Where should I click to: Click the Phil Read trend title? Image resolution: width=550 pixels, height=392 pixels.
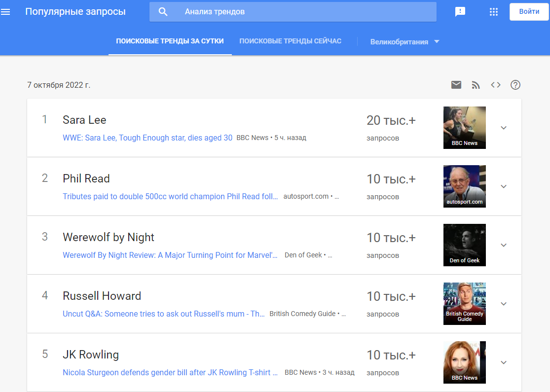pyautogui.click(x=86, y=178)
